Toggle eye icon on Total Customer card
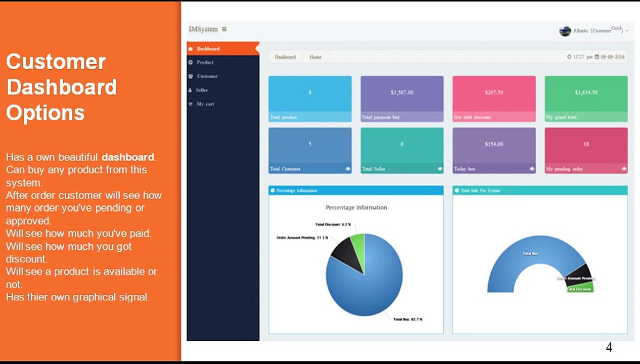The height and width of the screenshot is (364, 640). coord(348,169)
